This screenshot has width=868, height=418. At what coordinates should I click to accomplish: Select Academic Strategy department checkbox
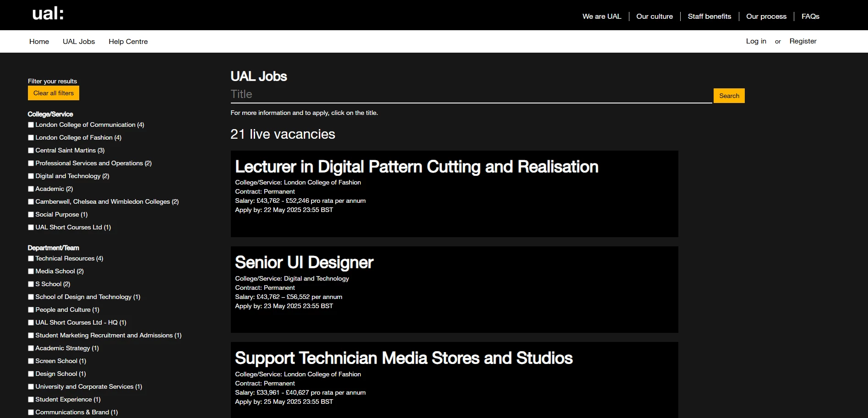pos(31,348)
